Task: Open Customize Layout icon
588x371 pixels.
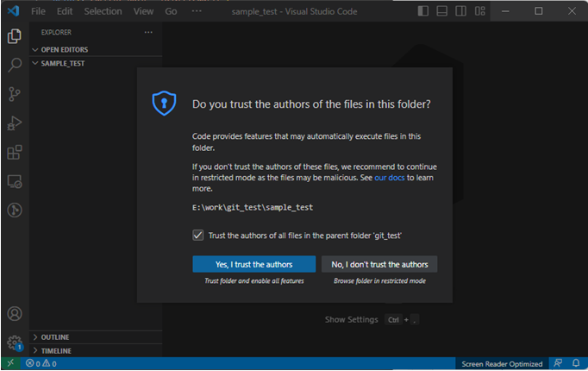Action: [479, 11]
